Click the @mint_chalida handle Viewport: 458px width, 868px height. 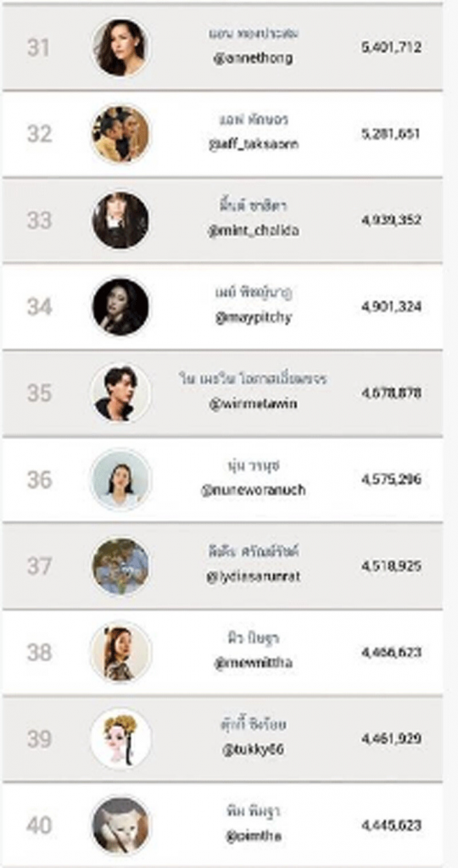(x=253, y=231)
